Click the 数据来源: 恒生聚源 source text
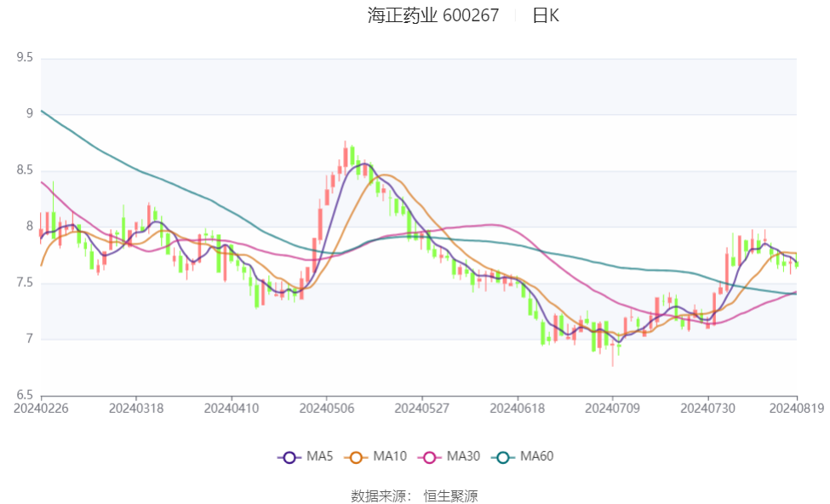Viewport: 830px width, 504px height. [x=415, y=496]
